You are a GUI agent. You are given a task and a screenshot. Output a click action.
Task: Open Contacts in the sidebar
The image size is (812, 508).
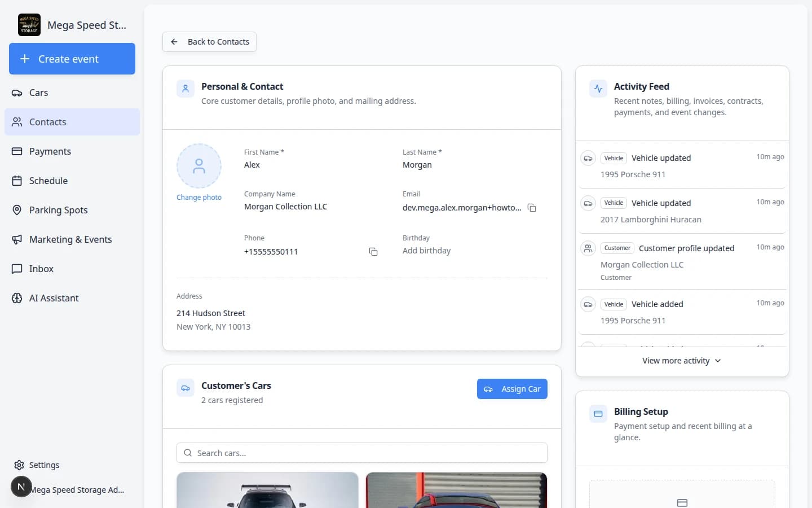click(72, 122)
